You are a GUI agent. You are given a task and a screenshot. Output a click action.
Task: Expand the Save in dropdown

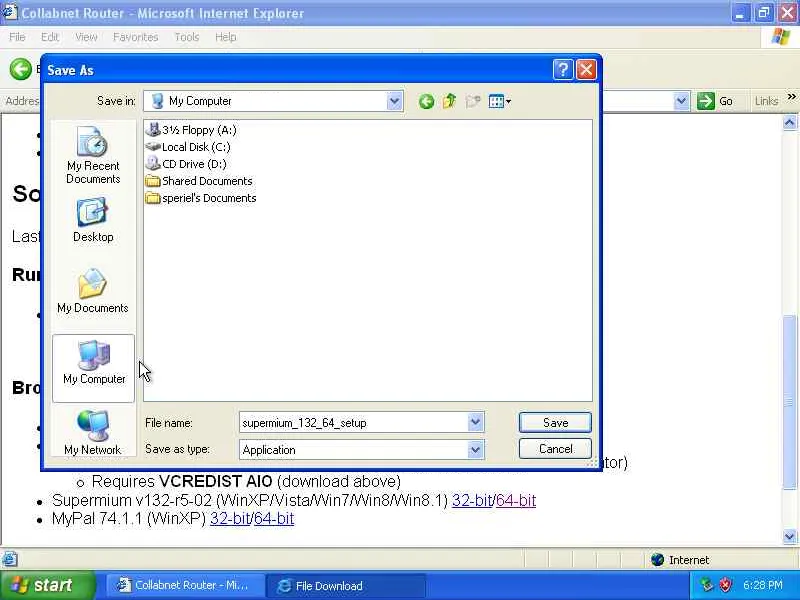click(394, 102)
